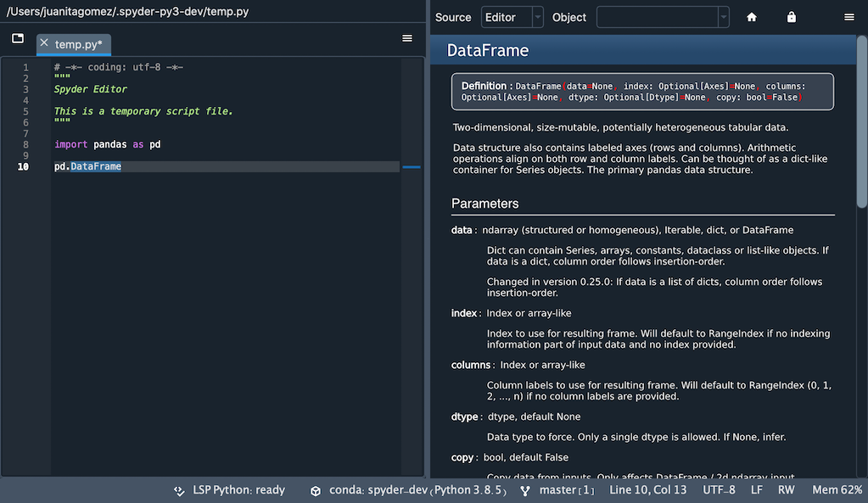Click the UTF-8 encoding toggle

[719, 490]
